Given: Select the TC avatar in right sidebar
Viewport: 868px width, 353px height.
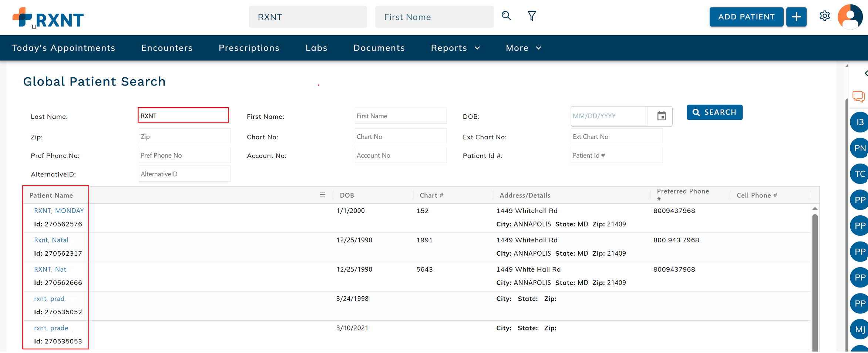Looking at the screenshot, I should coord(859,174).
